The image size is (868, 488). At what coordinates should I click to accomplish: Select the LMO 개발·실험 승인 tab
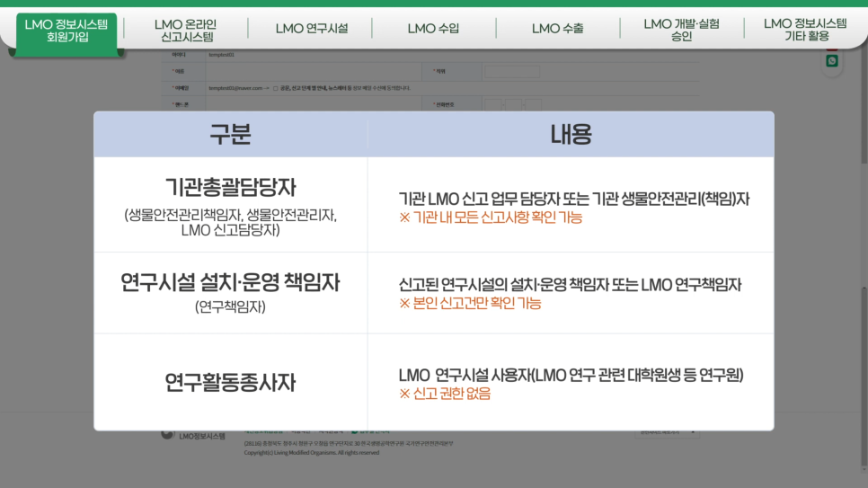(x=681, y=30)
